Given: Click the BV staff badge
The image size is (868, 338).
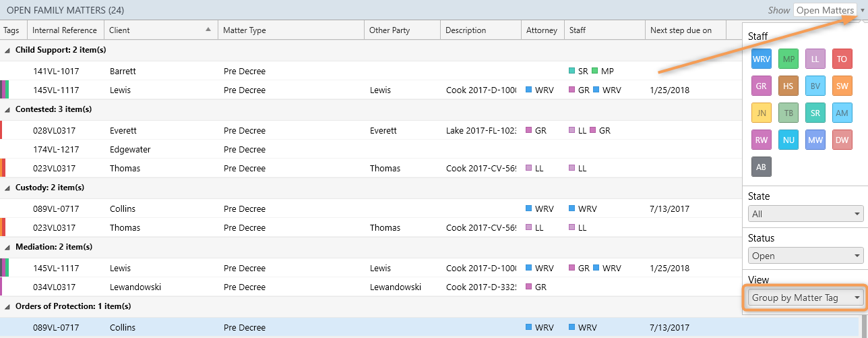Looking at the screenshot, I should 815,86.
